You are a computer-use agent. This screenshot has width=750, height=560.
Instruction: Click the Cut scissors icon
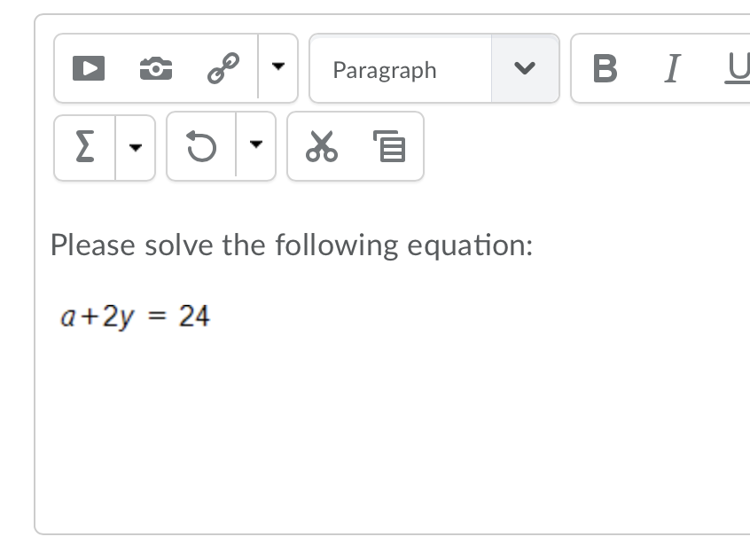point(320,147)
